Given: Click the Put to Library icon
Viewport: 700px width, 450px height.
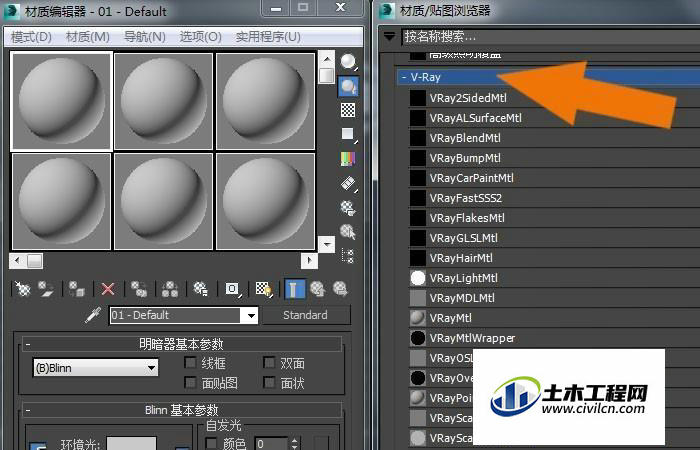Looking at the screenshot, I should [201, 289].
